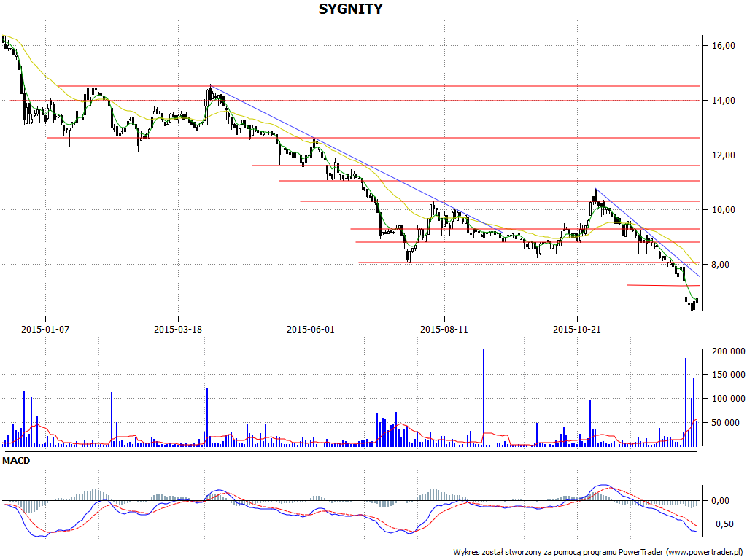Select the 2015-06-01 date label
Screen dimensions: 747x560
[311, 329]
